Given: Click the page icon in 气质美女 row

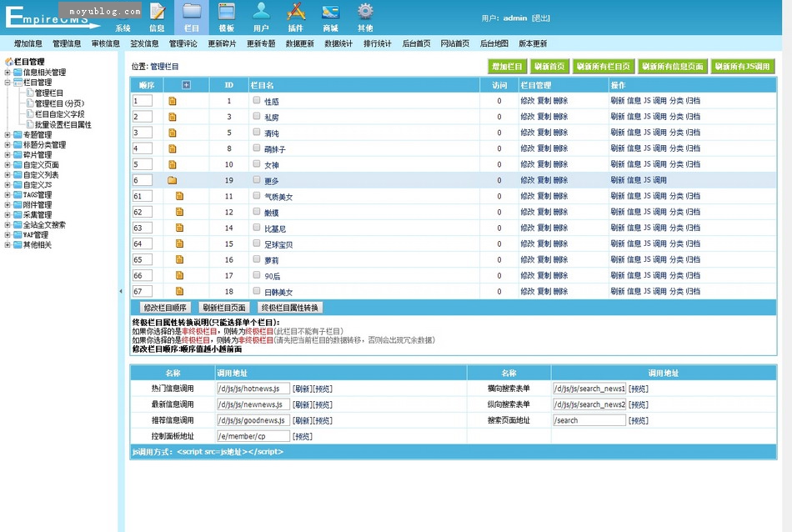Looking at the screenshot, I should [179, 196].
